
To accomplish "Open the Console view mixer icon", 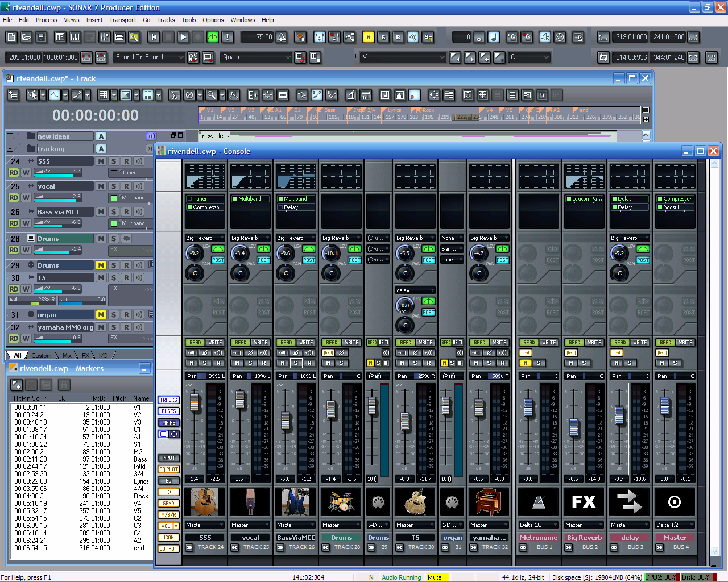I will (105, 37).
